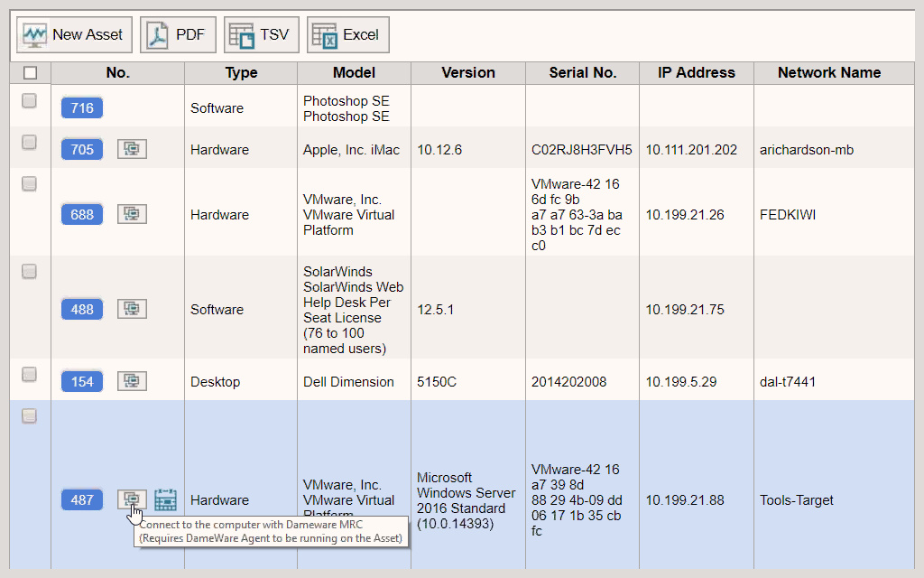Click the calendar icon beside asset 487
The height and width of the screenshot is (578, 924).
pyautogui.click(x=166, y=499)
